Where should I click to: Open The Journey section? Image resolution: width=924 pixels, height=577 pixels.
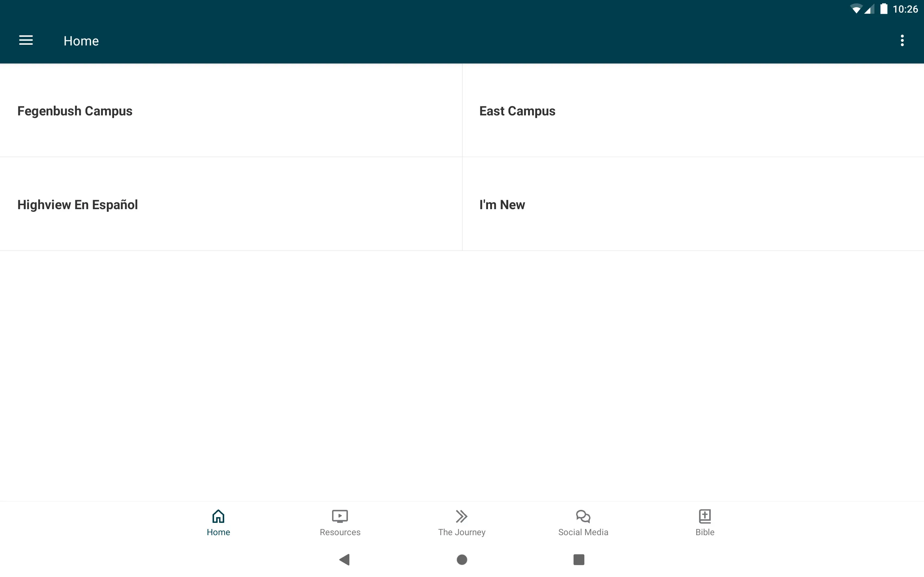pyautogui.click(x=462, y=522)
